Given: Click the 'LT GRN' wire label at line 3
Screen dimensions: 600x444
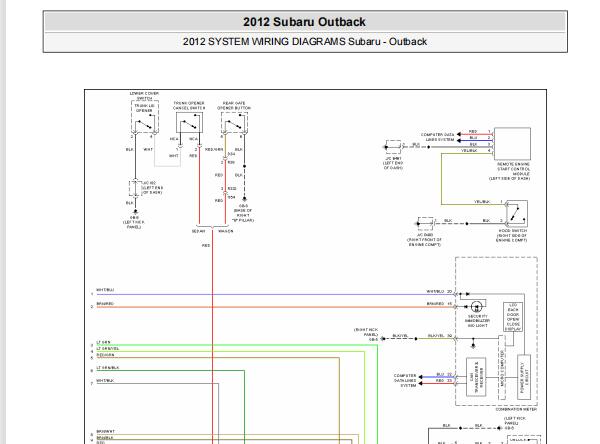Looking at the screenshot, I should tap(103, 342).
